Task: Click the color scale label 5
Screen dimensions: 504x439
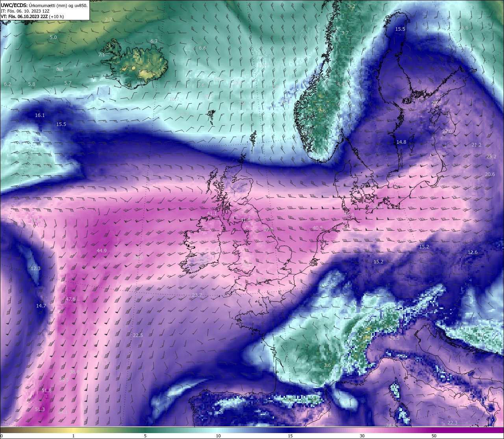Action: click(145, 436)
